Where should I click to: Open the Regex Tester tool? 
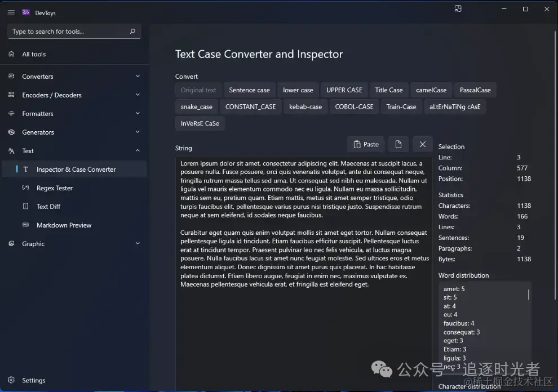(x=74, y=188)
